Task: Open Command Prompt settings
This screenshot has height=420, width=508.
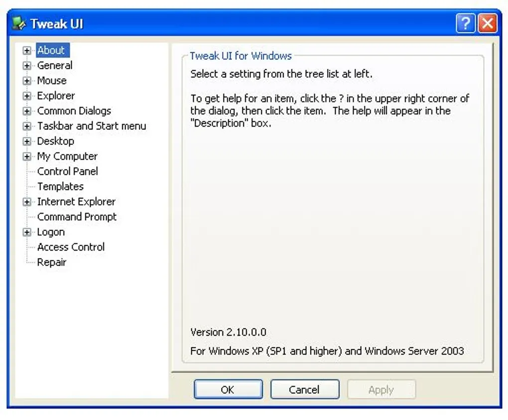Action: 77,217
